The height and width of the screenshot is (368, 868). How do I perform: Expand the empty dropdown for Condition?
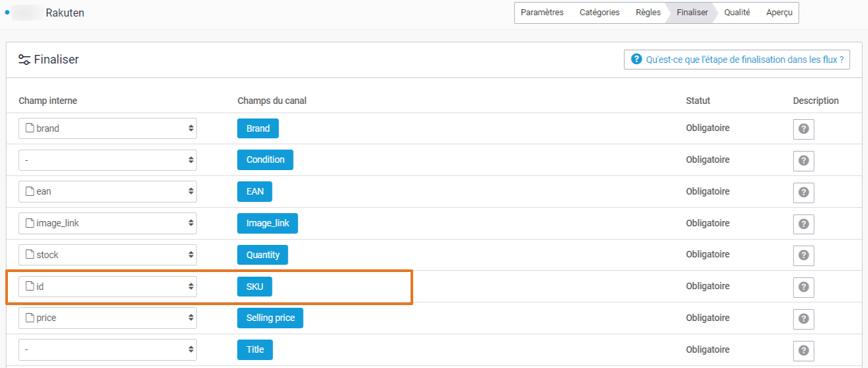107,160
